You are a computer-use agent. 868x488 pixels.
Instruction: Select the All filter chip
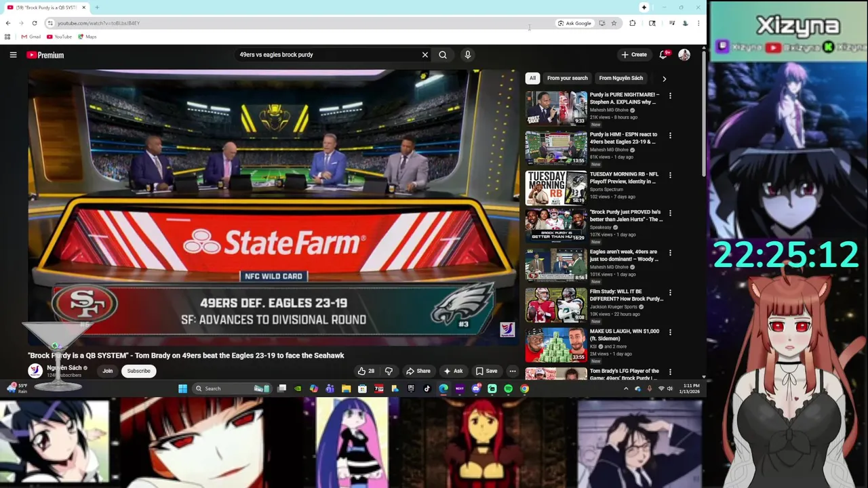point(533,78)
